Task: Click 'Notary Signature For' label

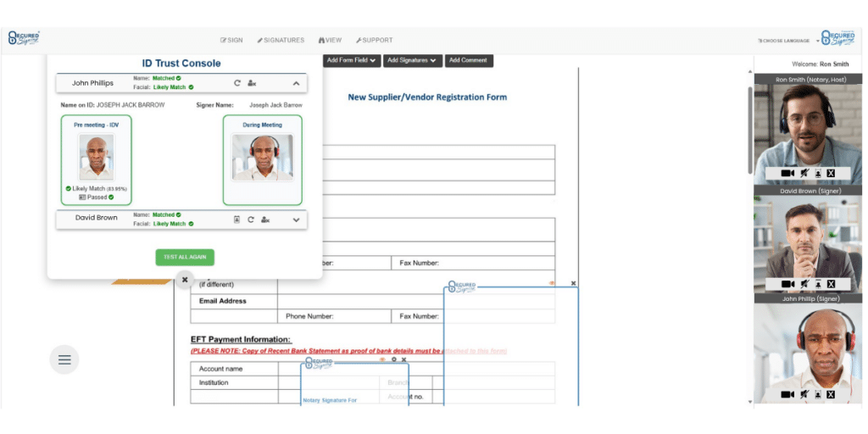Action: coord(330,400)
